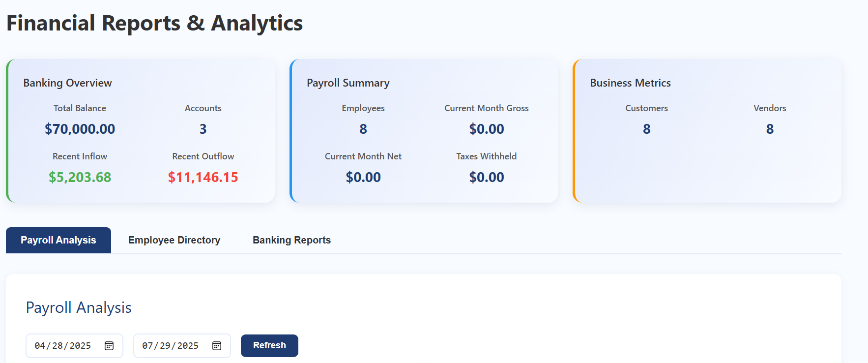Screen dimensions: 868x363
Task: Click the Total Balance label
Action: pos(80,108)
